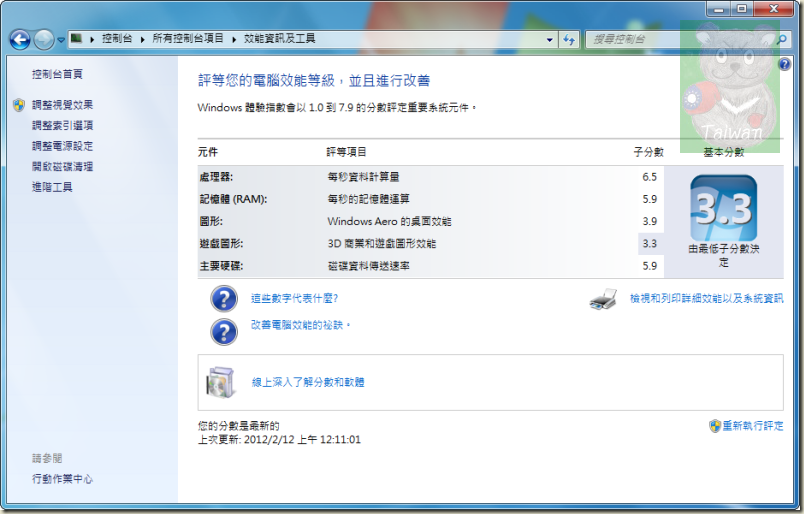Maximize the control panel window
The image size is (804, 514).
pos(741,9)
